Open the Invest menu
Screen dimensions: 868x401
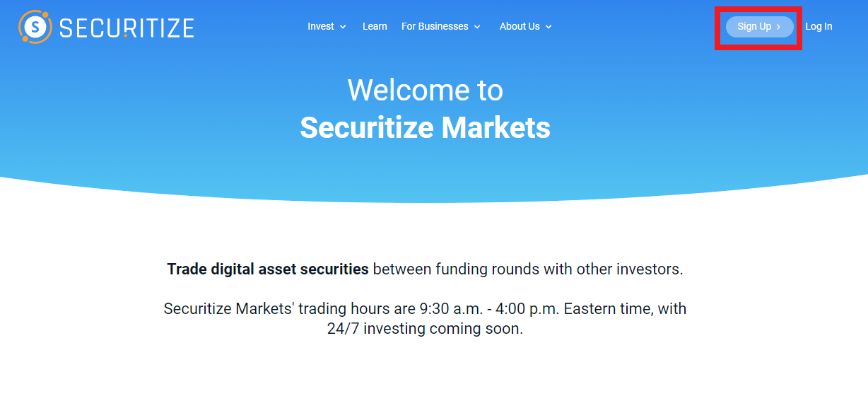click(321, 26)
